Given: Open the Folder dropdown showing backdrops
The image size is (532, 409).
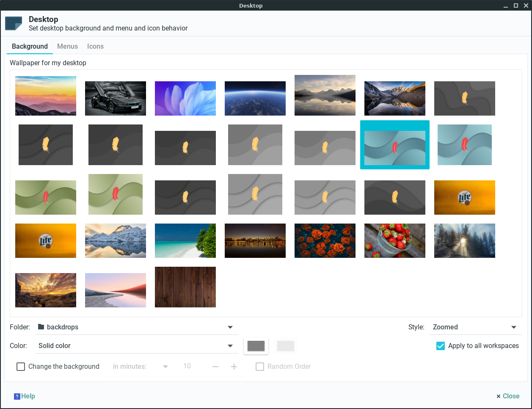Looking at the screenshot, I should click(x=135, y=327).
